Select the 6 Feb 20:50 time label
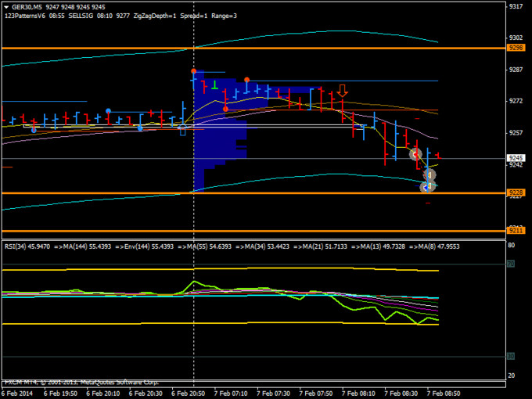 (188, 394)
